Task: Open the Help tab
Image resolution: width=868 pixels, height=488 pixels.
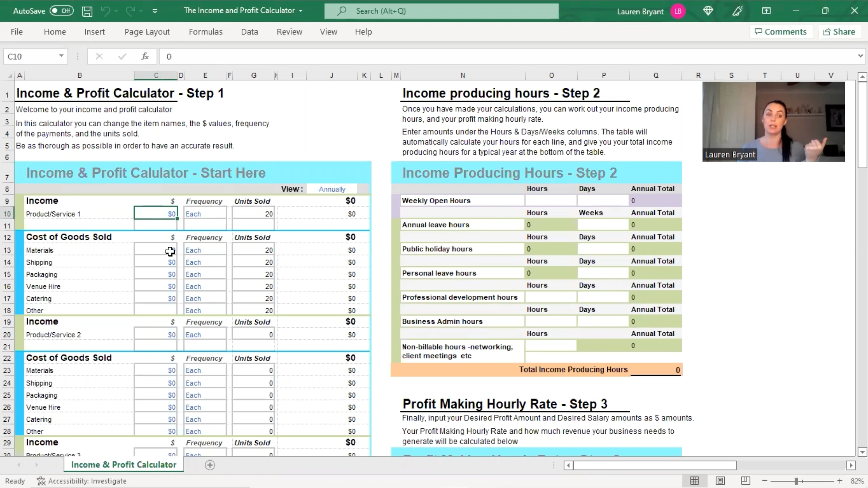Action: pos(363,32)
